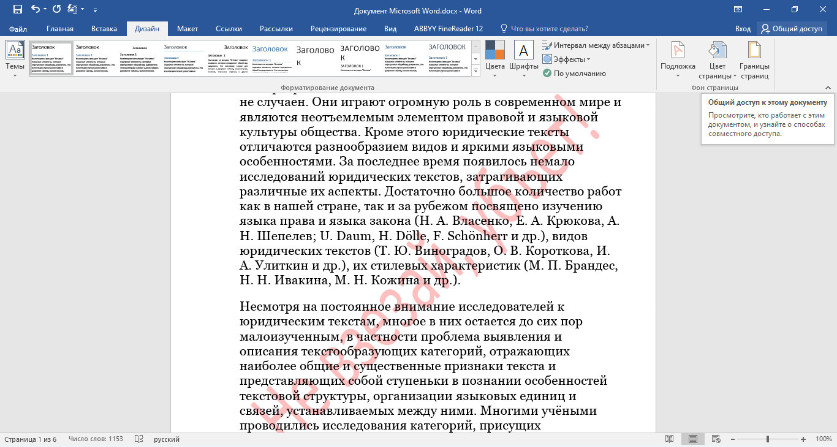Screen dimensions: 837x447
Task: Open Page Borders (Границы страниц)
Action: point(754,59)
